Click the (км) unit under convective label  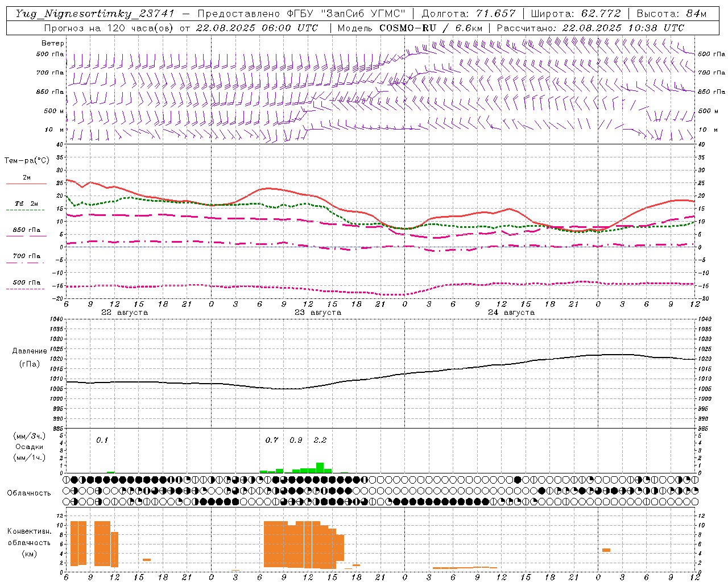(x=30, y=554)
